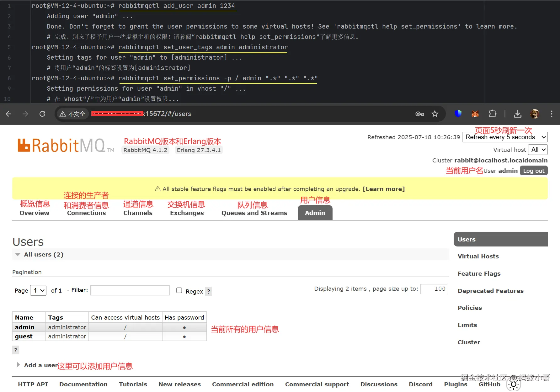The image size is (560, 392).
Task: Switch to the Queues and Streams tab
Action: 254,213
